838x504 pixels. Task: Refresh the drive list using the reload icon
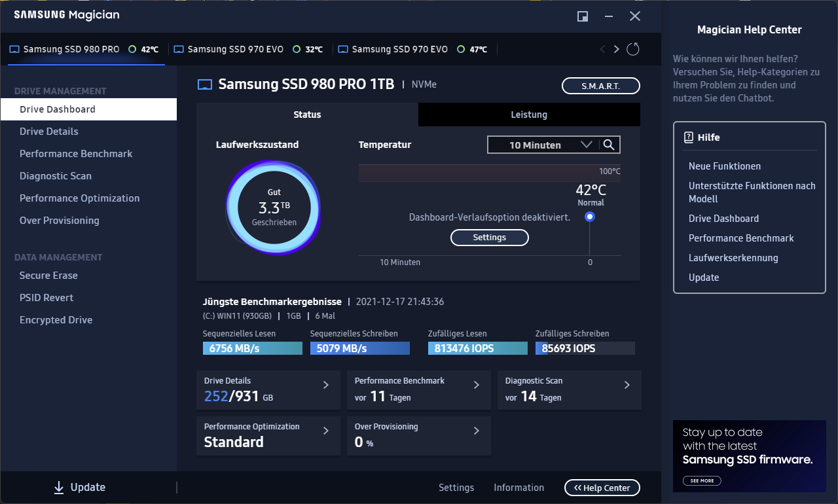coord(632,48)
